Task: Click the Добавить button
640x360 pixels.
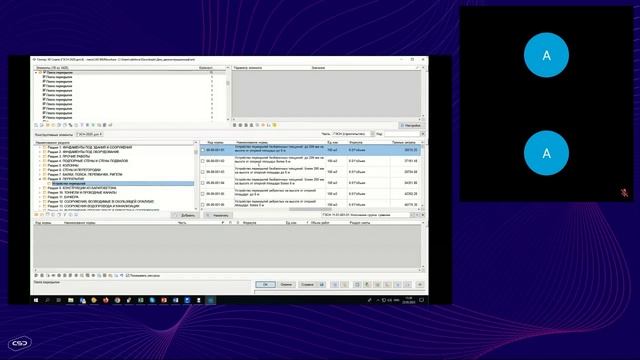Action: (x=186, y=215)
